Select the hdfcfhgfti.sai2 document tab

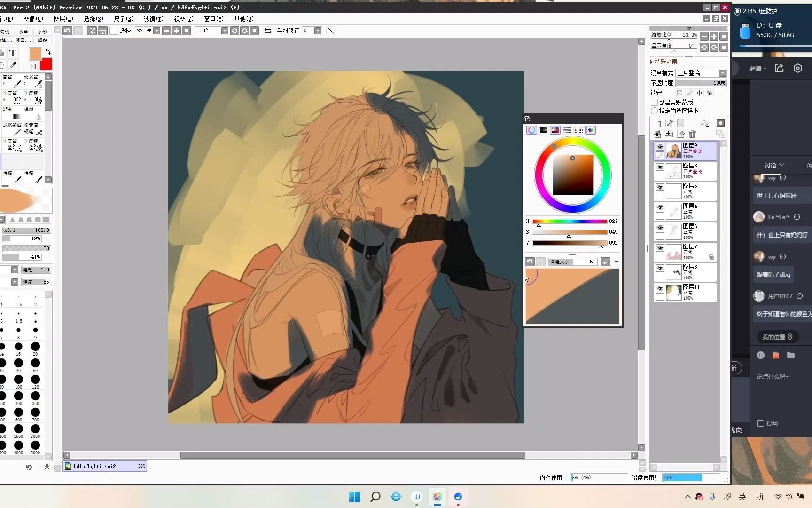tap(105, 466)
